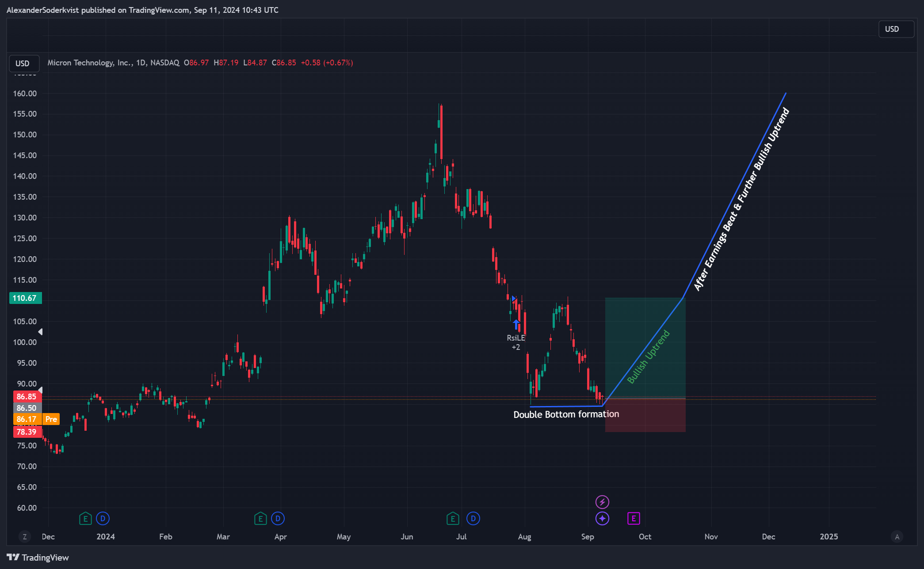Screen dimensions: 924x569
Task: Click the 2025 time axis label
Action: [829, 537]
